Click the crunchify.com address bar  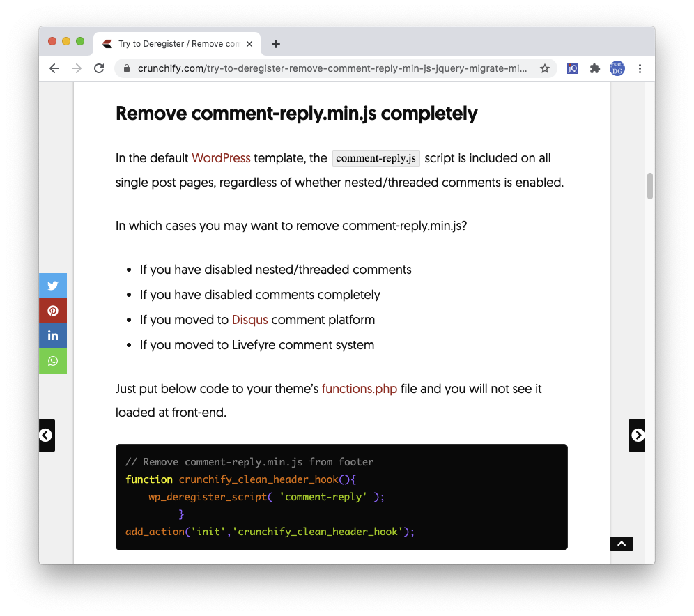327,68
